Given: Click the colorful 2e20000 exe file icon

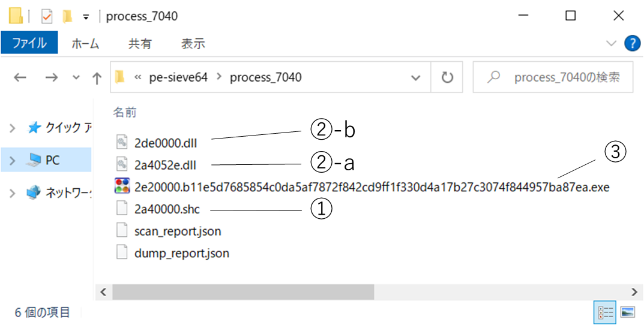Looking at the screenshot, I should [x=122, y=186].
